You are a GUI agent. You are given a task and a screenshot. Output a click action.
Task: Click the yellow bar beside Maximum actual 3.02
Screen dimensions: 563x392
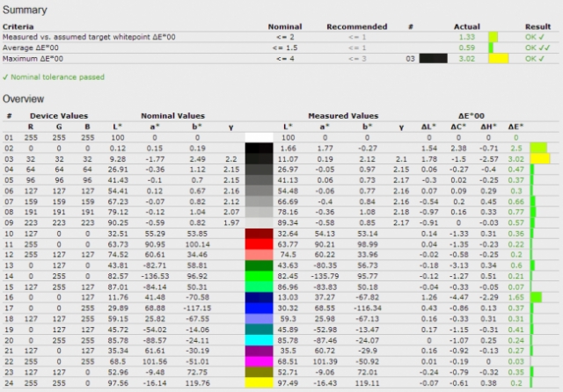coord(499,58)
